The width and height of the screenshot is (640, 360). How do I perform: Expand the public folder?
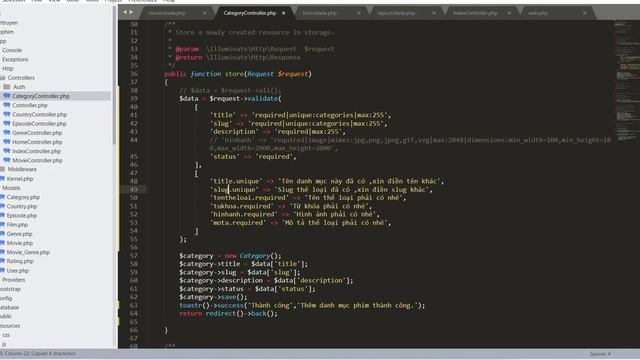(6, 316)
